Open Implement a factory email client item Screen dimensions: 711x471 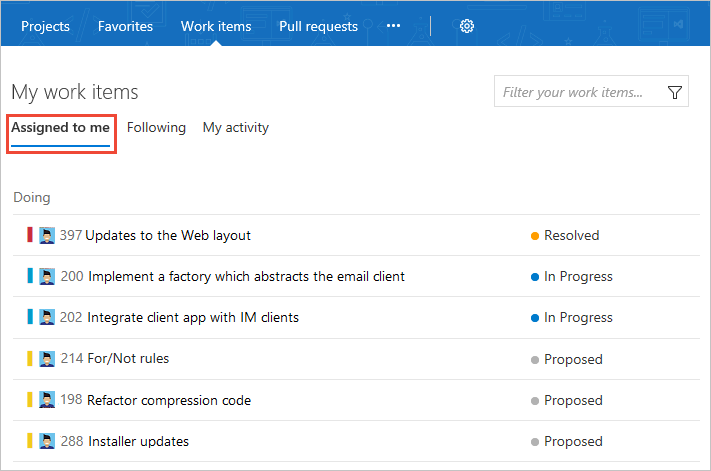[x=246, y=276]
